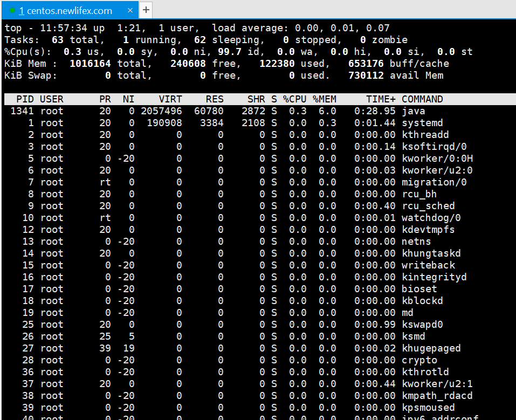Click the %CPU column header

point(295,99)
